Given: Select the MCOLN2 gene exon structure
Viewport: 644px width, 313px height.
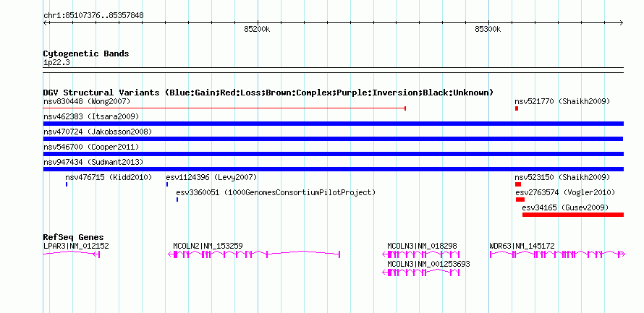Looking at the screenshot, I should click(x=254, y=254).
